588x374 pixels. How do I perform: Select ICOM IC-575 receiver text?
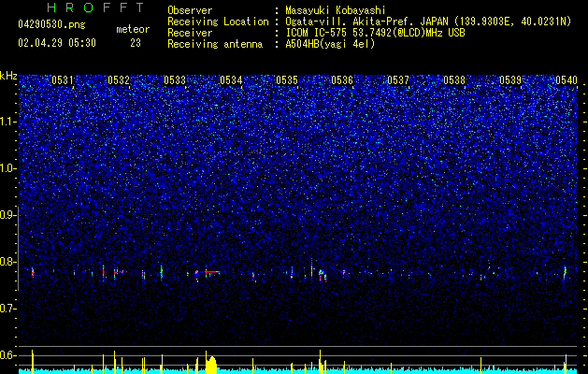(x=375, y=33)
